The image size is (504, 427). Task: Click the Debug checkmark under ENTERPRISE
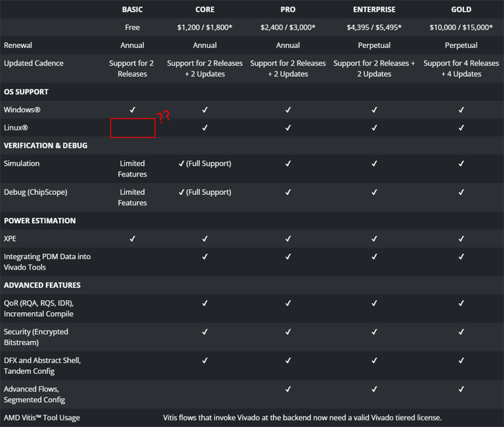pyautogui.click(x=374, y=192)
